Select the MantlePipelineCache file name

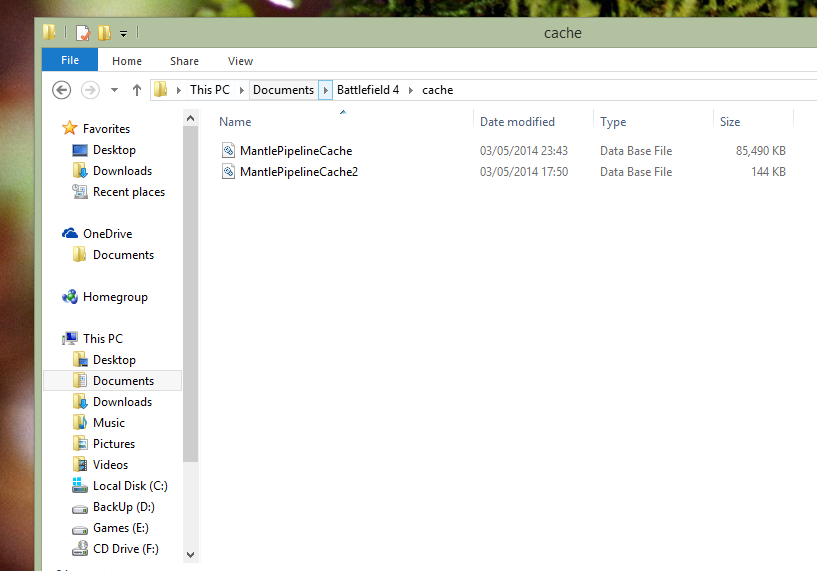(x=296, y=151)
